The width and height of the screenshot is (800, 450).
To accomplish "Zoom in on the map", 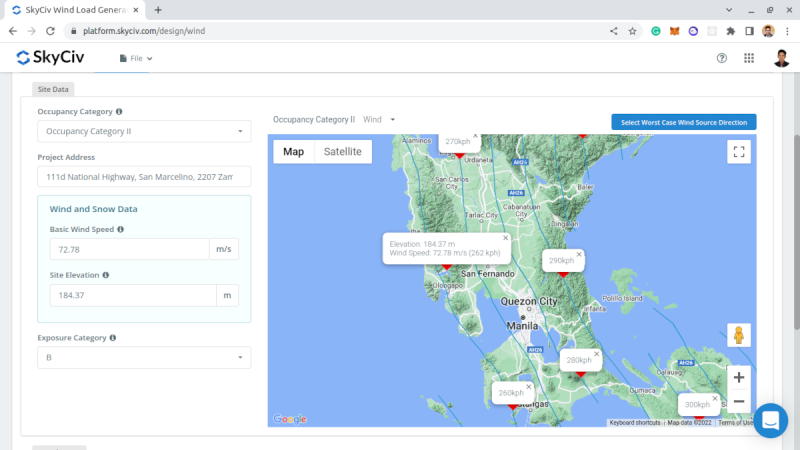I will coord(739,377).
